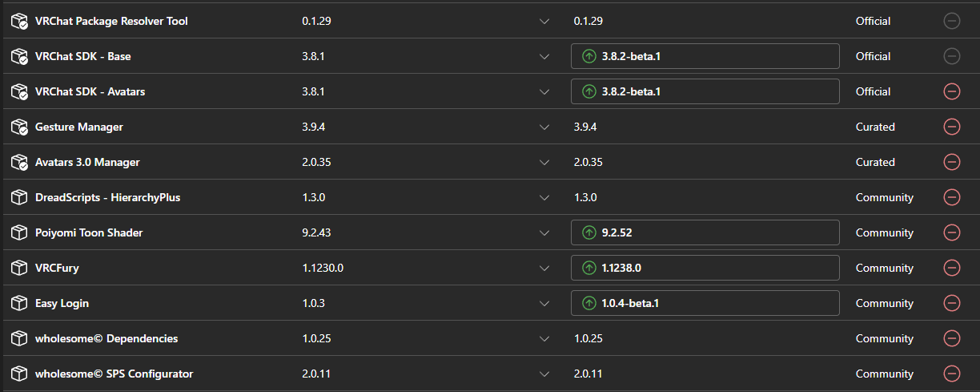Remove the VRCFury package
Screen dimensions: 980x392
(x=952, y=268)
